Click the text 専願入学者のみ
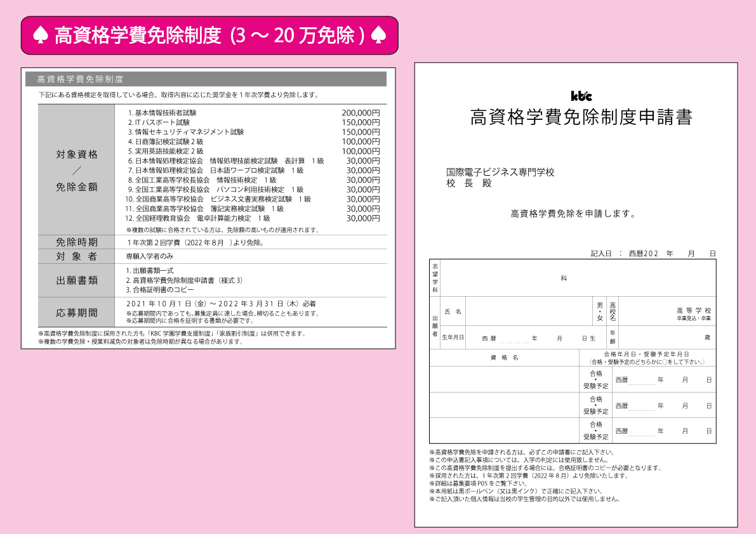Viewport: 756px width, 534px height. [150, 256]
